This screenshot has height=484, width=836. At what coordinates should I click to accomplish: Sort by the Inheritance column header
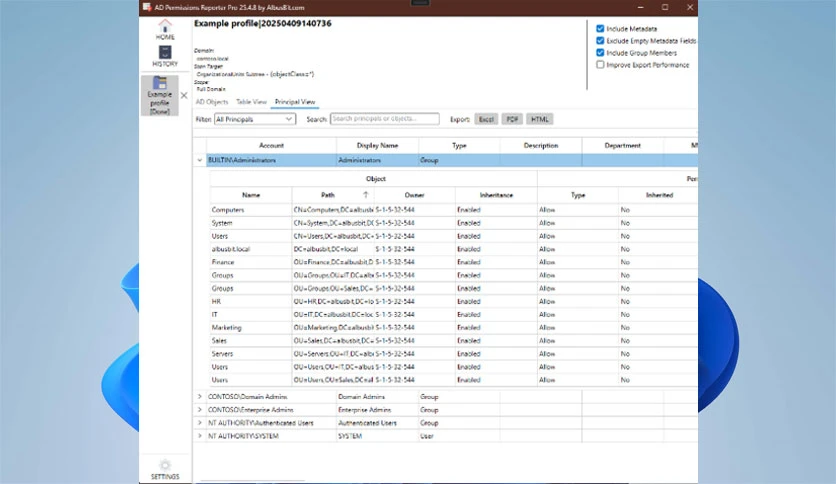pos(496,195)
